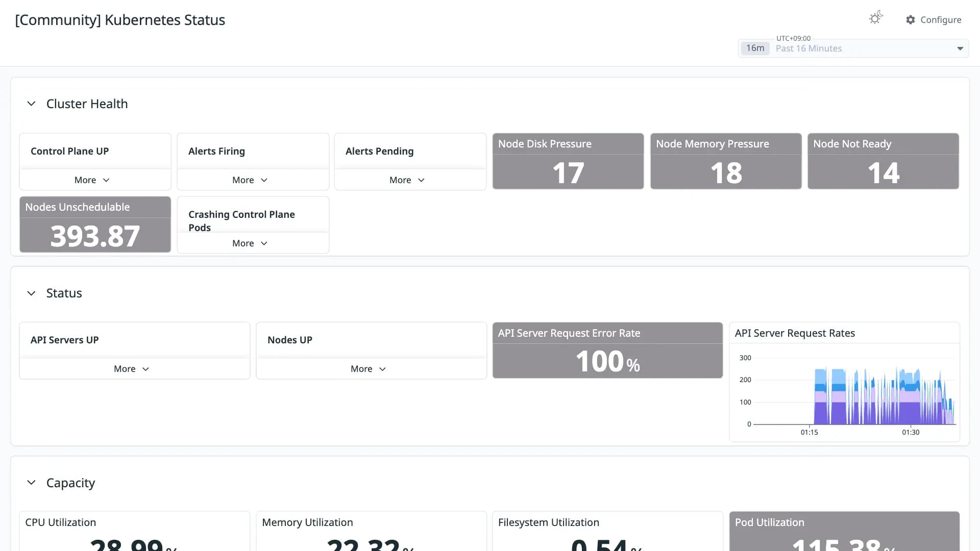
Task: Click the Alerts Pending title
Action: 379,151
